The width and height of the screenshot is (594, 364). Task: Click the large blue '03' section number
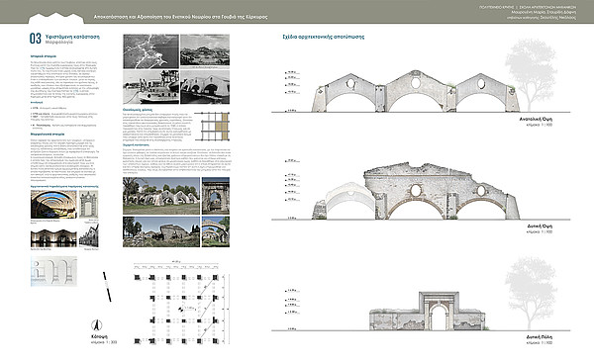pyautogui.click(x=36, y=39)
